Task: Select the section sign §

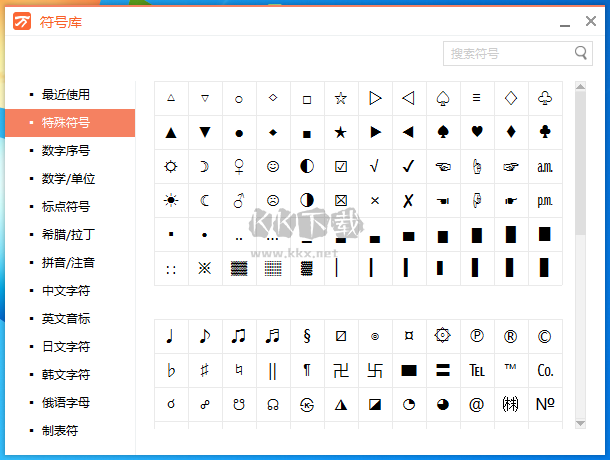Action: point(307,336)
